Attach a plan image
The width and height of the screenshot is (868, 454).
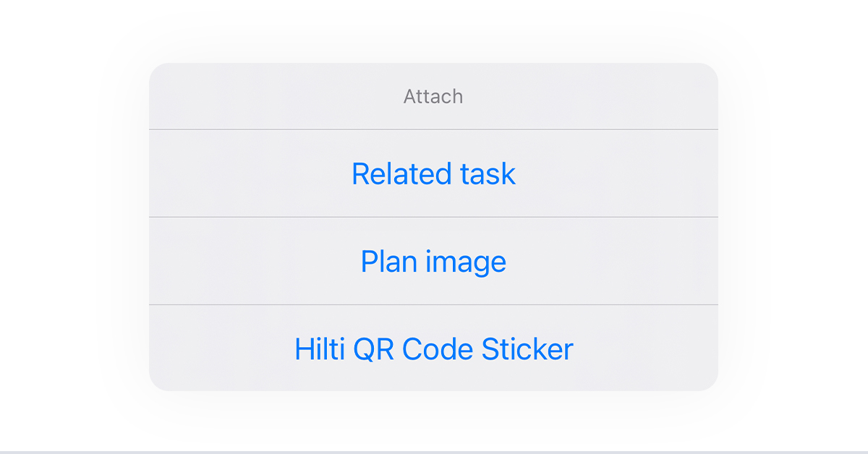click(x=433, y=262)
